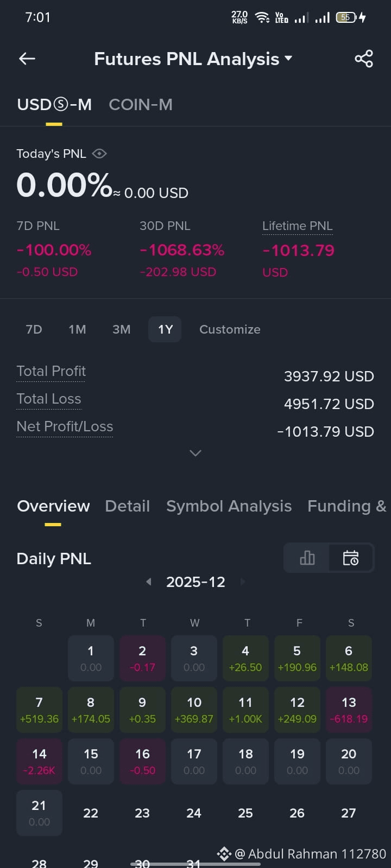The height and width of the screenshot is (868, 391).
Task: Switch Daily PNL to bar chart view
Action: pos(307,558)
